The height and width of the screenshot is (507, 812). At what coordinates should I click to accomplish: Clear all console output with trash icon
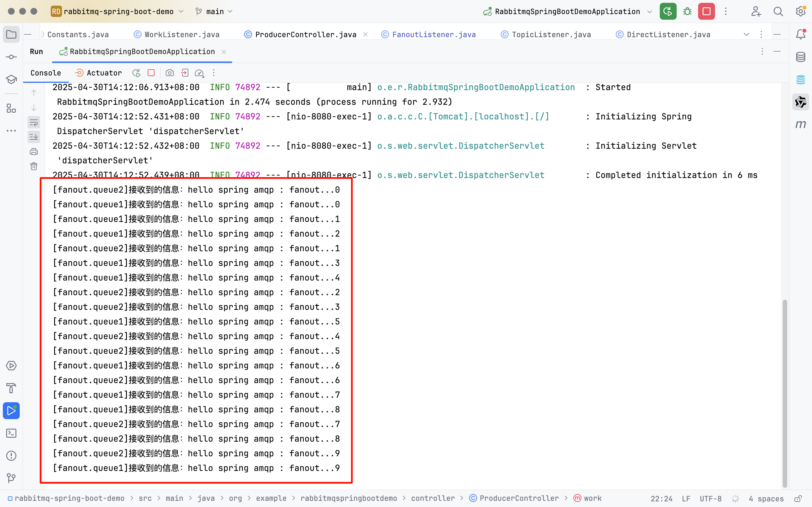coord(34,166)
